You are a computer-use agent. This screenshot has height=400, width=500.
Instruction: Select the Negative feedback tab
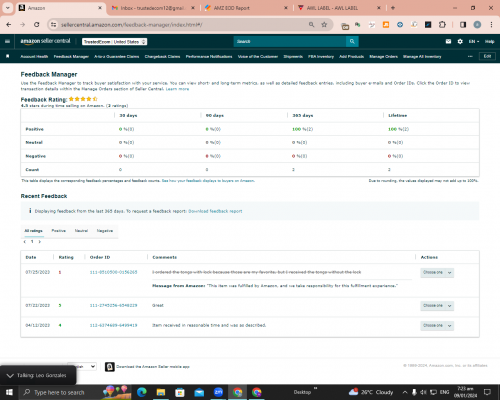tap(105, 231)
